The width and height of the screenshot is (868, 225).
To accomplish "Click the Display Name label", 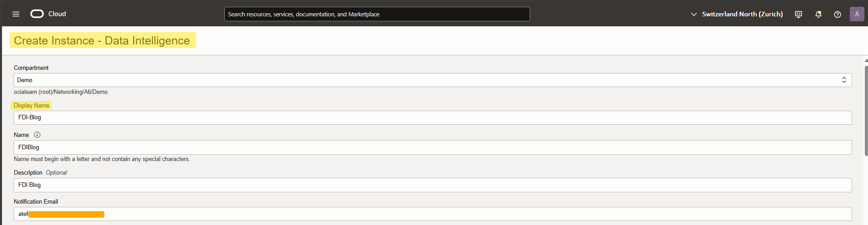I will pos(31,106).
